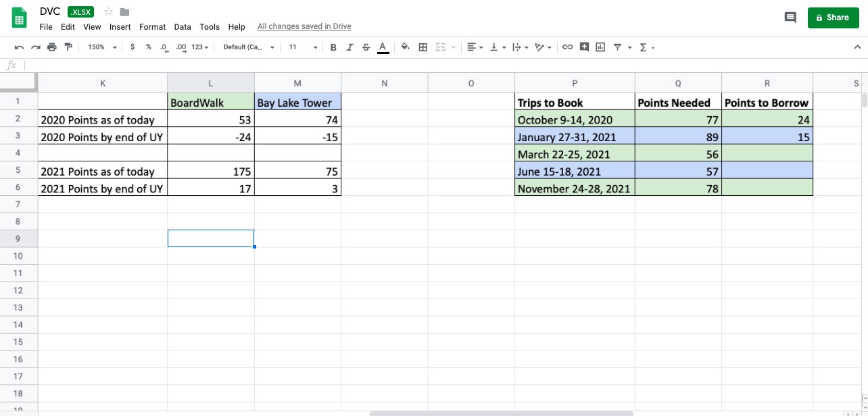Print the spreadsheet
This screenshot has height=416, width=868.
click(x=52, y=47)
